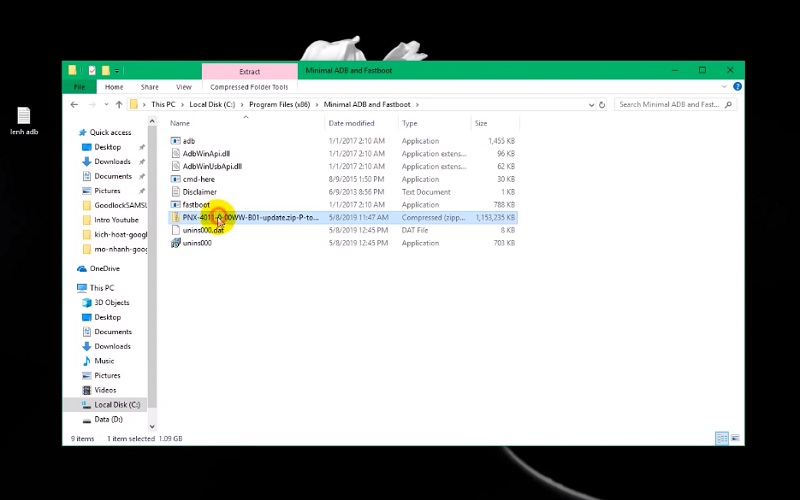This screenshot has height=500, width=800.
Task: Click the This PC breadcrumb
Action: pos(163,105)
